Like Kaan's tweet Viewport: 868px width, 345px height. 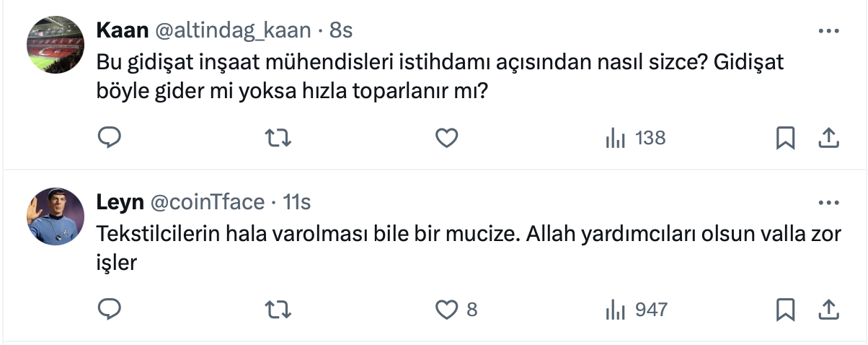[x=448, y=138]
